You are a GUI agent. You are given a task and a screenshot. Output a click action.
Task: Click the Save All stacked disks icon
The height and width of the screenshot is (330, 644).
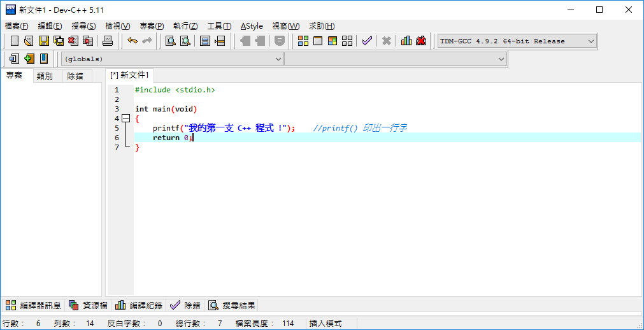[x=59, y=41]
